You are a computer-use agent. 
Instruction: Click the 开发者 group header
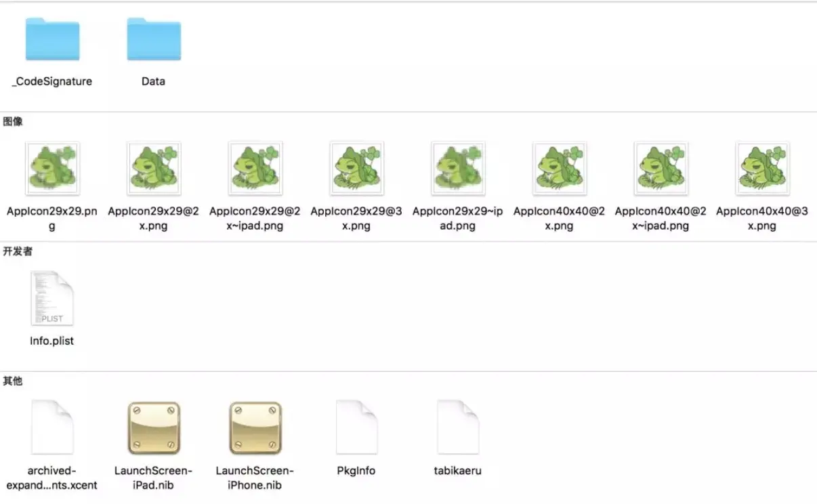click(18, 251)
